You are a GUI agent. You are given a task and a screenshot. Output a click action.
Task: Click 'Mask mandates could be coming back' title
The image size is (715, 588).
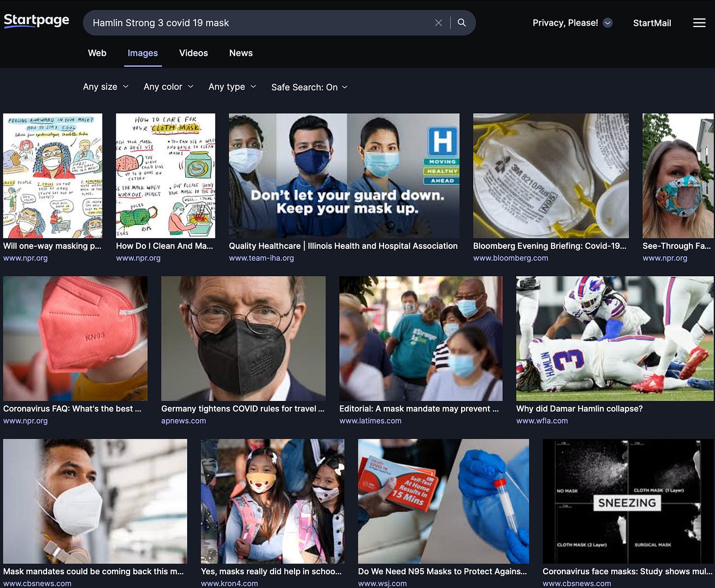pos(93,571)
